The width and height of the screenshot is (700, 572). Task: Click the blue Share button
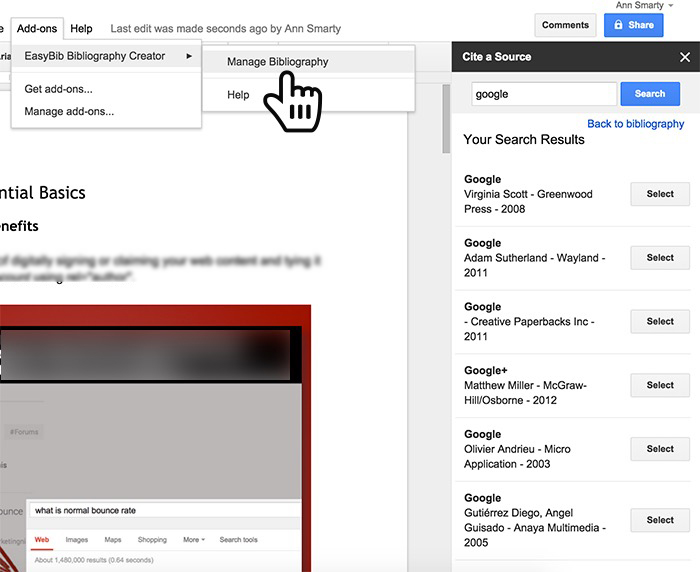(x=633, y=25)
